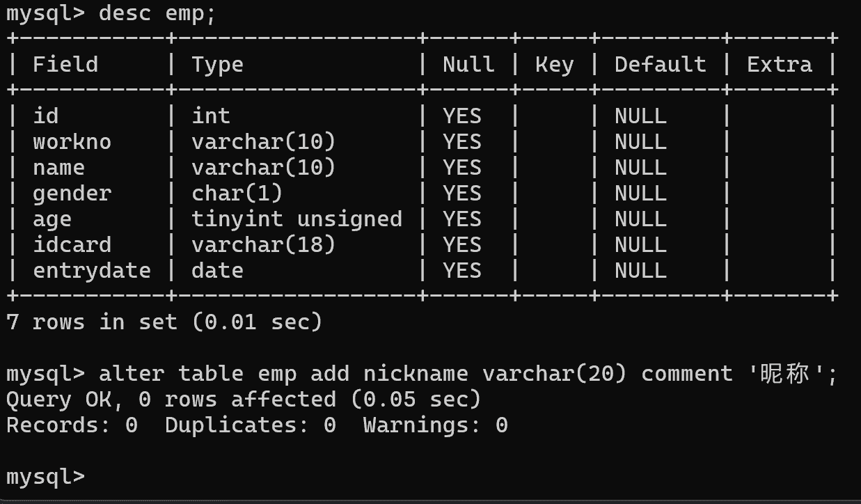Click the Field column header
Screen dimensions: 861x504
(65, 65)
